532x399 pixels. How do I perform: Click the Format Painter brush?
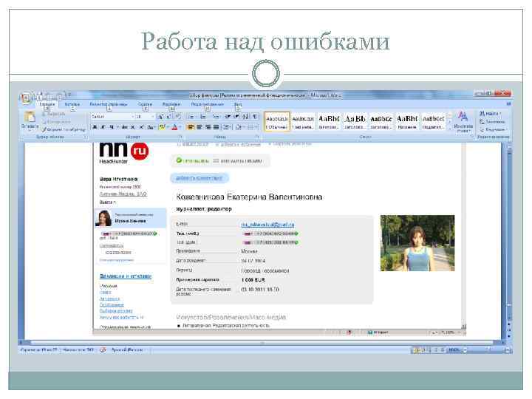click(x=64, y=129)
